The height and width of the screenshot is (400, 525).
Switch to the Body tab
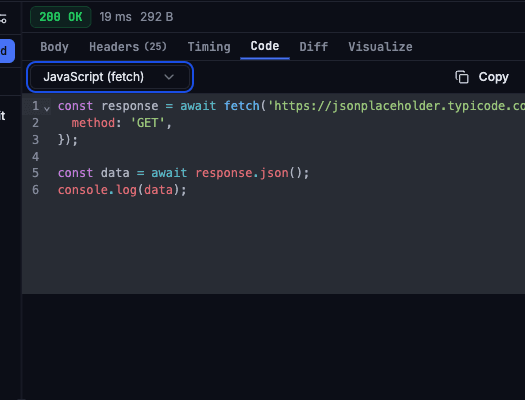click(x=54, y=47)
